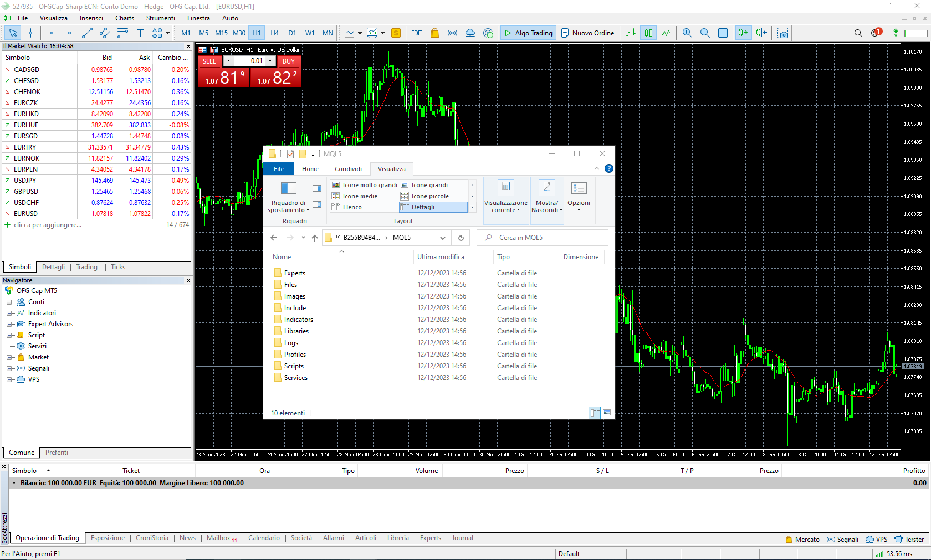Tile chart windows with grid icon
This screenshot has width=931, height=560.
coord(723,33)
